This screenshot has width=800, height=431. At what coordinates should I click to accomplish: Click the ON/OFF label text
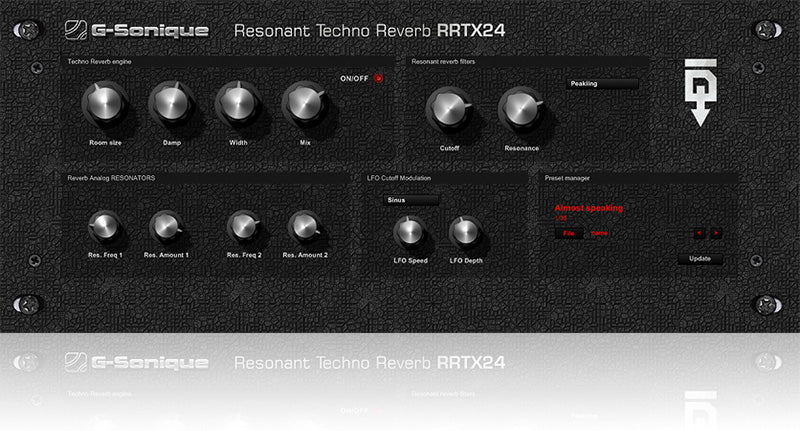coord(354,79)
